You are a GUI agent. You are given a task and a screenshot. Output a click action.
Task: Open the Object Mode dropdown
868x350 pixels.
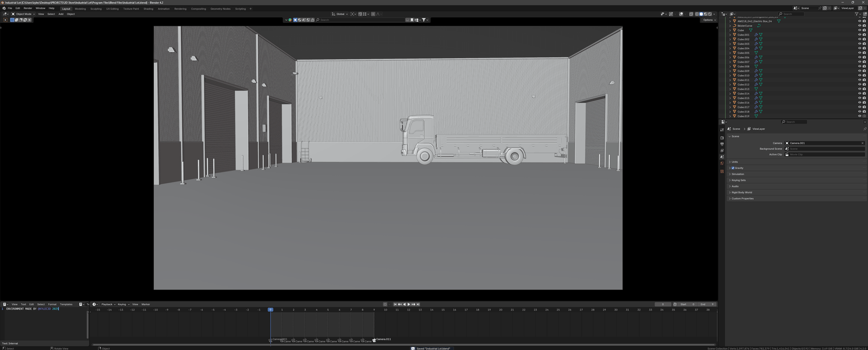tap(24, 14)
